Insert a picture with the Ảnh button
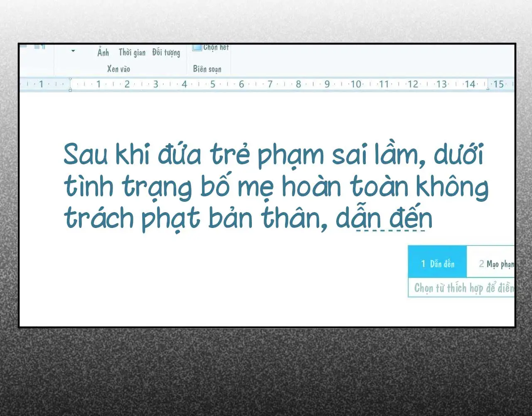The image size is (532, 416). click(103, 52)
